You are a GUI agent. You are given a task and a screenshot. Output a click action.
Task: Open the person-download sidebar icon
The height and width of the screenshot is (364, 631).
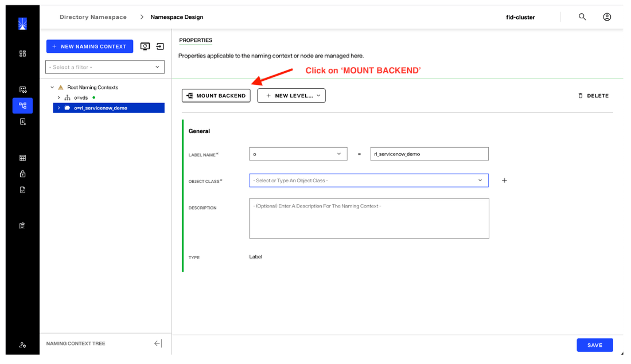(22, 122)
